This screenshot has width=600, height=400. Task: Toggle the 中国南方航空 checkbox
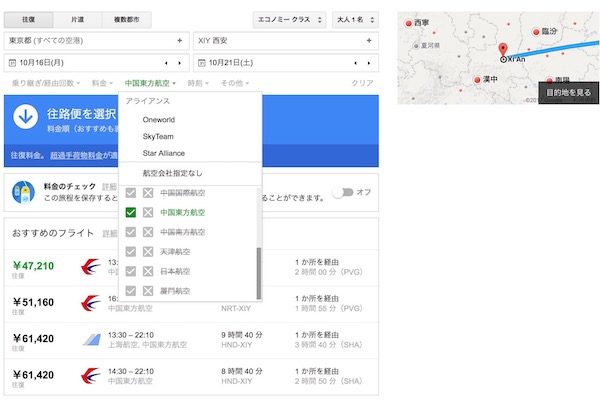130,232
